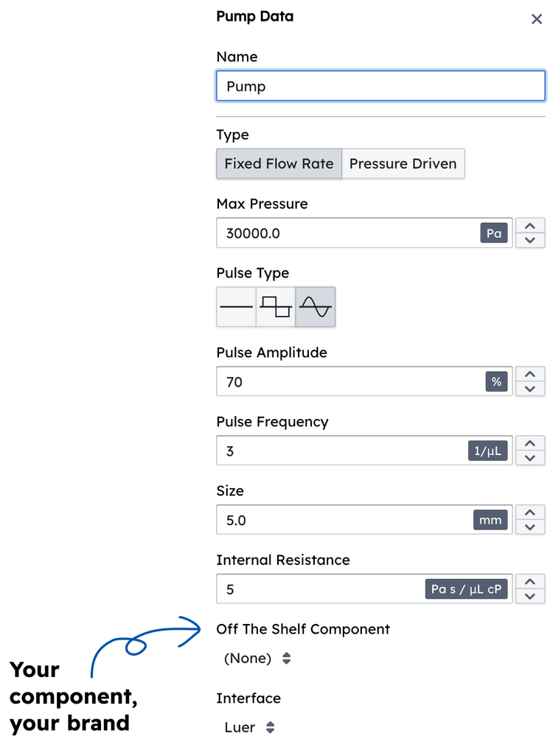Close the Pump Data panel
553x756 pixels.
tap(537, 19)
